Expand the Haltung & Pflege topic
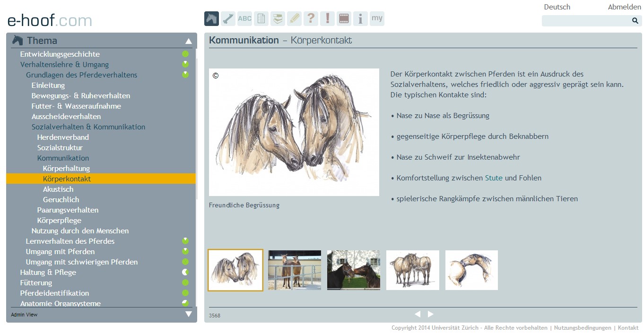 point(48,273)
